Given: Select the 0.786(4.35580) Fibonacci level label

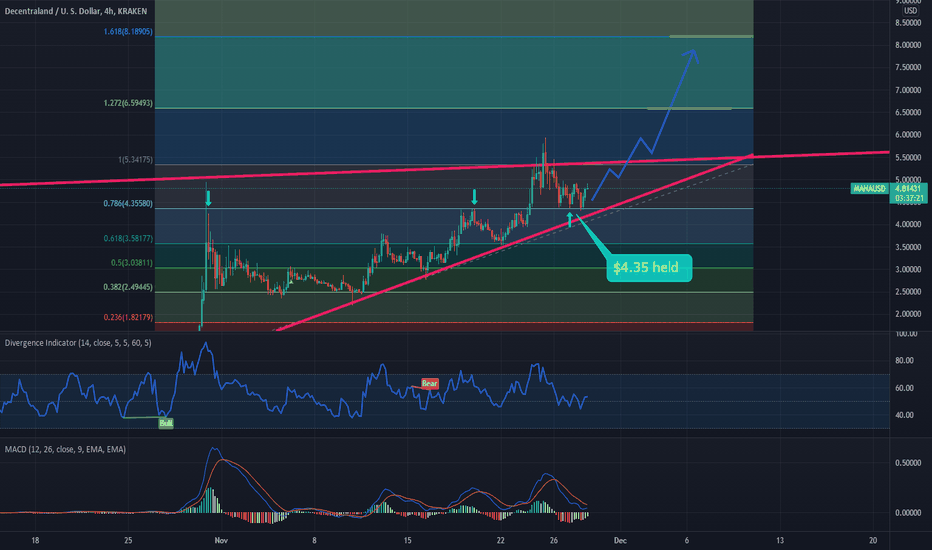Looking at the screenshot, I should tap(128, 203).
